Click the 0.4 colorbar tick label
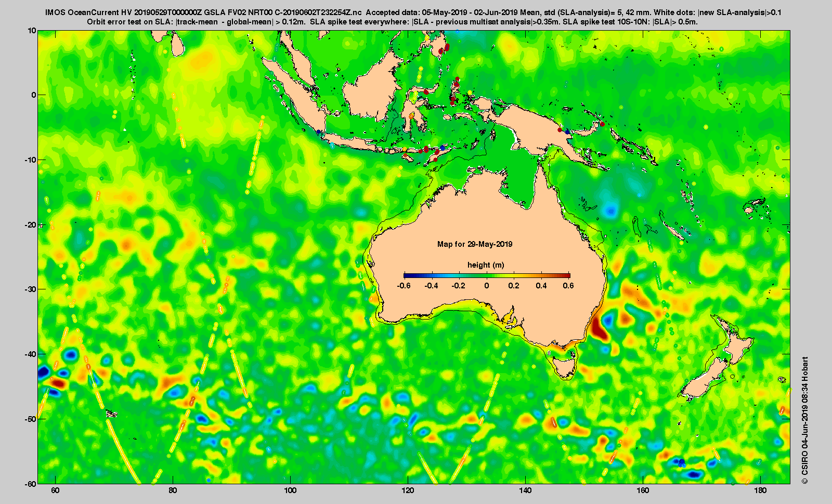 coord(541,286)
